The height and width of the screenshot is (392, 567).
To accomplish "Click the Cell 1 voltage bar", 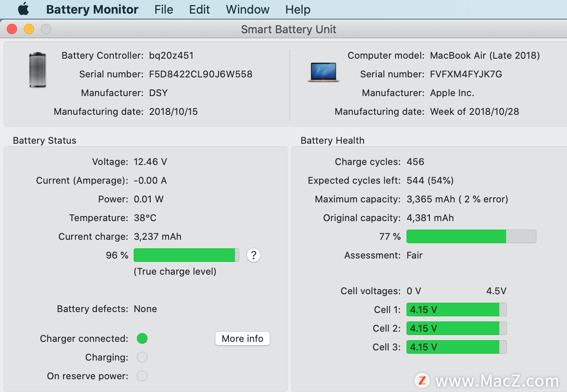I will tap(456, 310).
